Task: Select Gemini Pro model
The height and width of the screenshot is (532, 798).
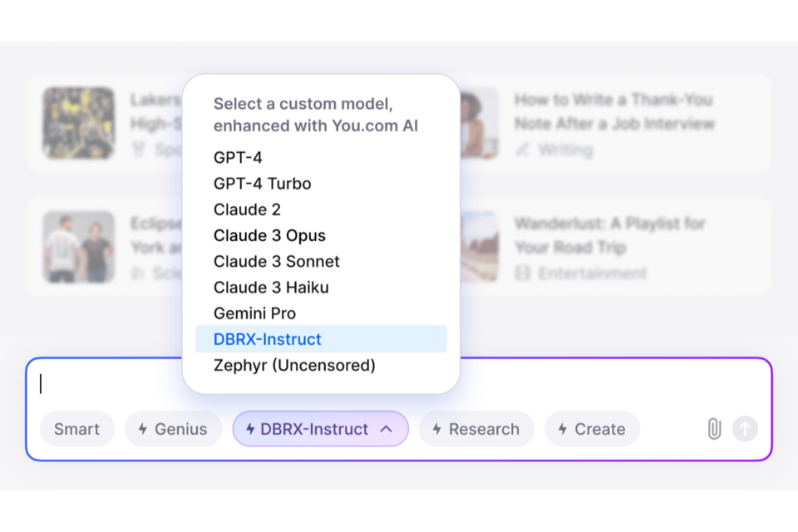Action: 254,313
